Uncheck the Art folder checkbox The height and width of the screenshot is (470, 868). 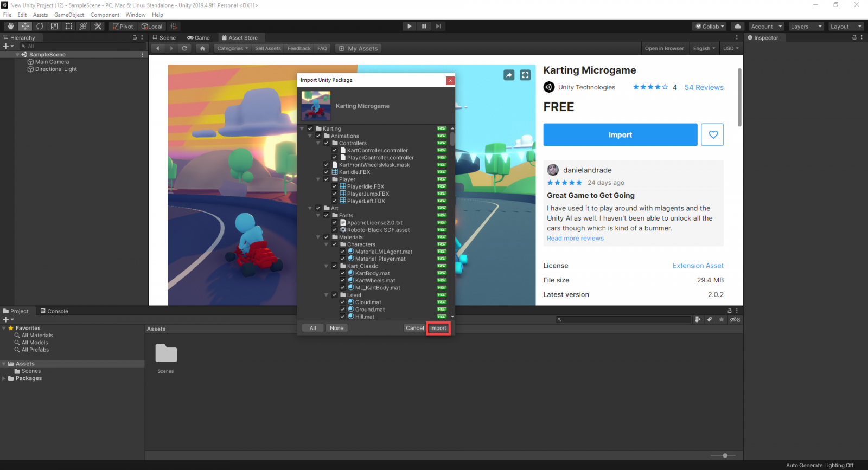pos(318,208)
